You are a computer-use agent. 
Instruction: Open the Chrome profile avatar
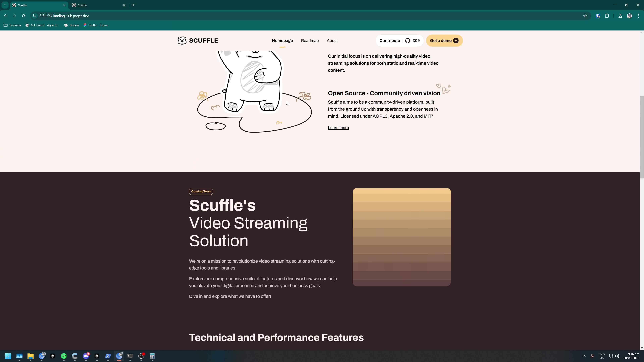coord(630,16)
